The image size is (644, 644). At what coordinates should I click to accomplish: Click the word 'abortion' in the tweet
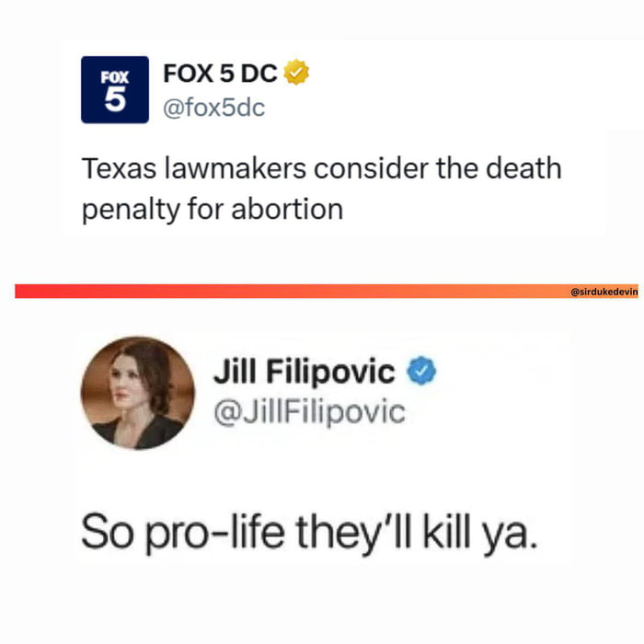287,209
